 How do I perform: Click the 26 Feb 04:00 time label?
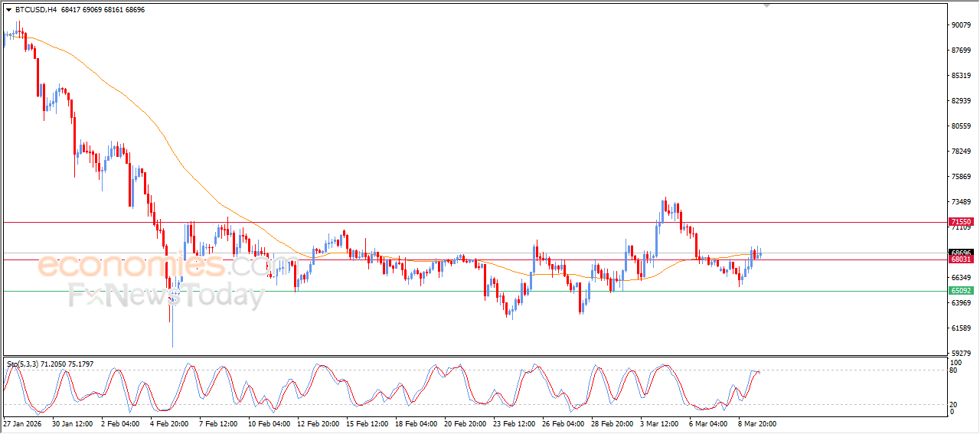tap(563, 423)
